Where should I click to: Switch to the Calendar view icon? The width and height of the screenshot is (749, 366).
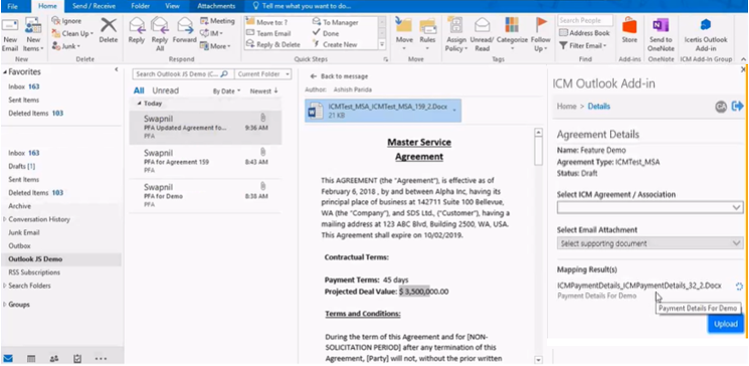pyautogui.click(x=31, y=358)
